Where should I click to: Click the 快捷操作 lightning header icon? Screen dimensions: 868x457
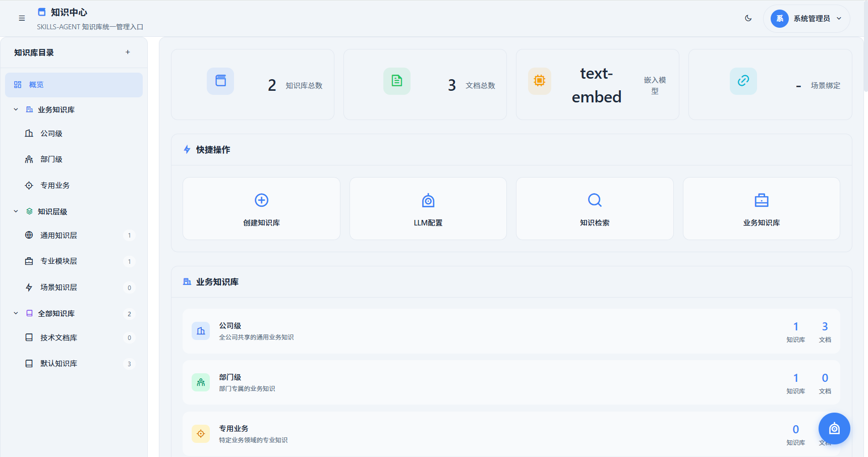tap(187, 149)
